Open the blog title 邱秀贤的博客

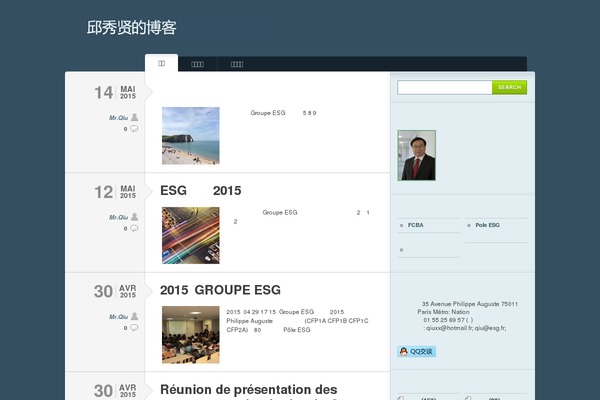point(131,28)
